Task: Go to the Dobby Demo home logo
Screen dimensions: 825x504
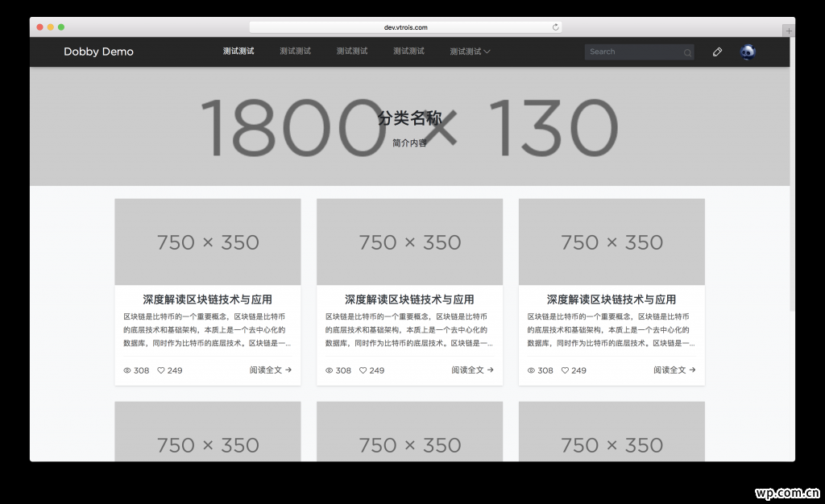Action: pyautogui.click(x=98, y=52)
